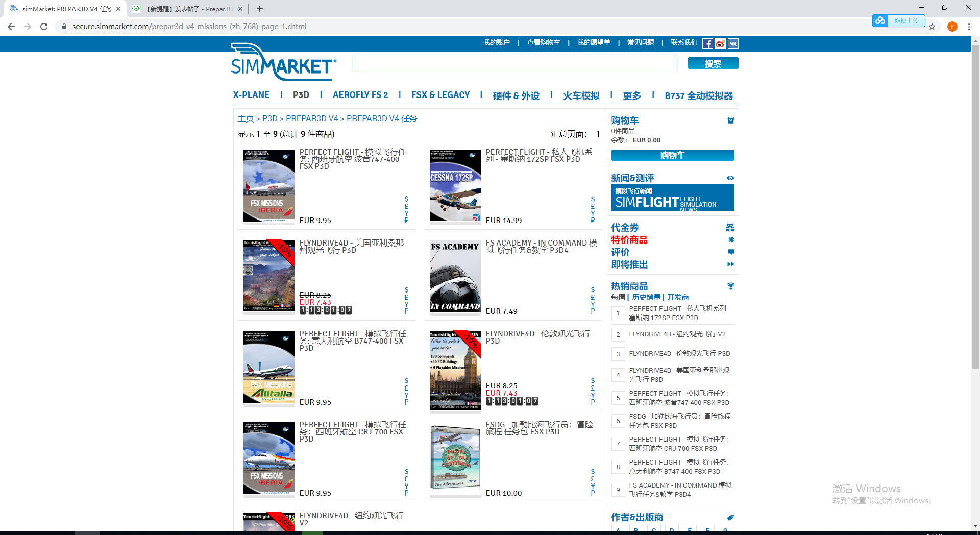The height and width of the screenshot is (535, 980).
Task: Click the gift icon next to 代金券
Action: 730,228
